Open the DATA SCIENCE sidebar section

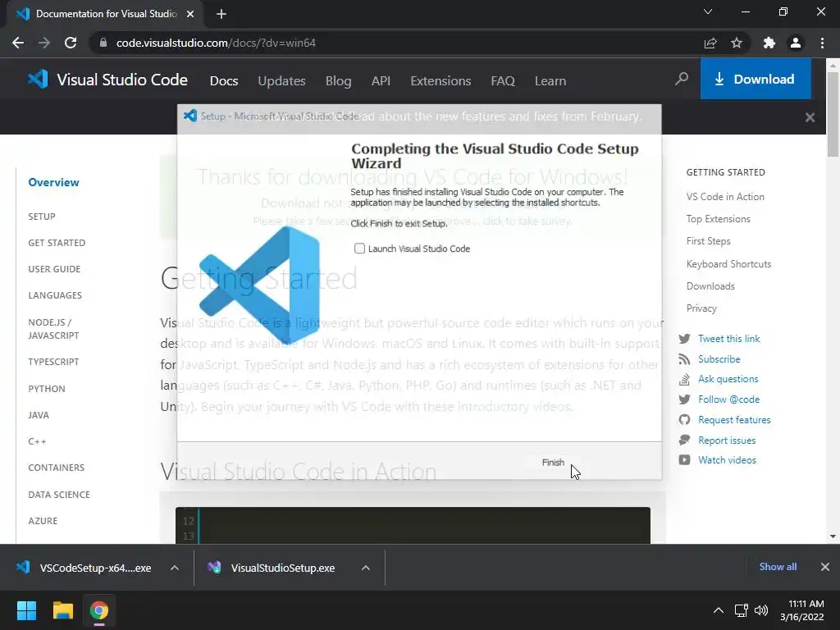click(59, 495)
